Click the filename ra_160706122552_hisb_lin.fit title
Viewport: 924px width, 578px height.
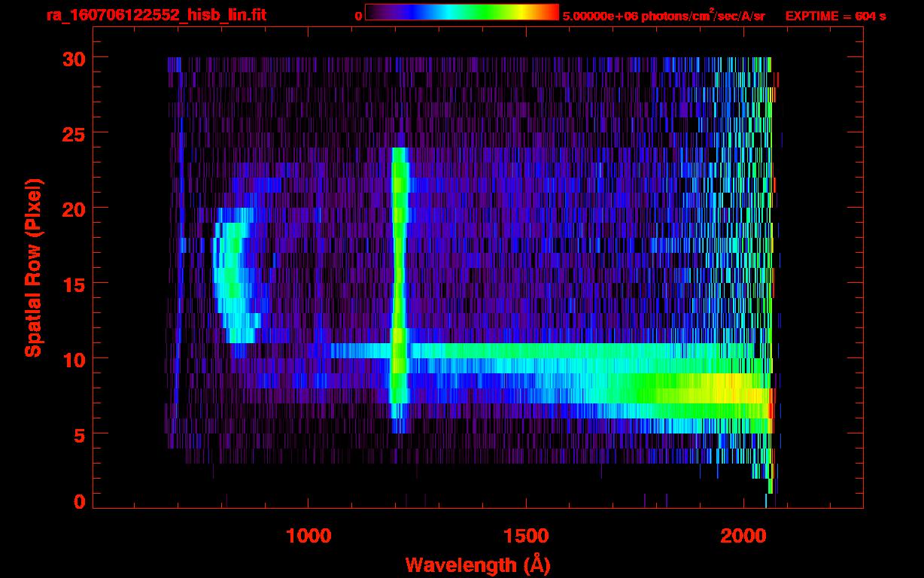(156, 15)
